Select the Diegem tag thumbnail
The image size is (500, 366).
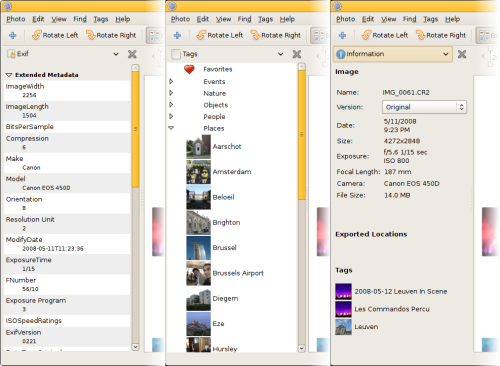(x=199, y=299)
